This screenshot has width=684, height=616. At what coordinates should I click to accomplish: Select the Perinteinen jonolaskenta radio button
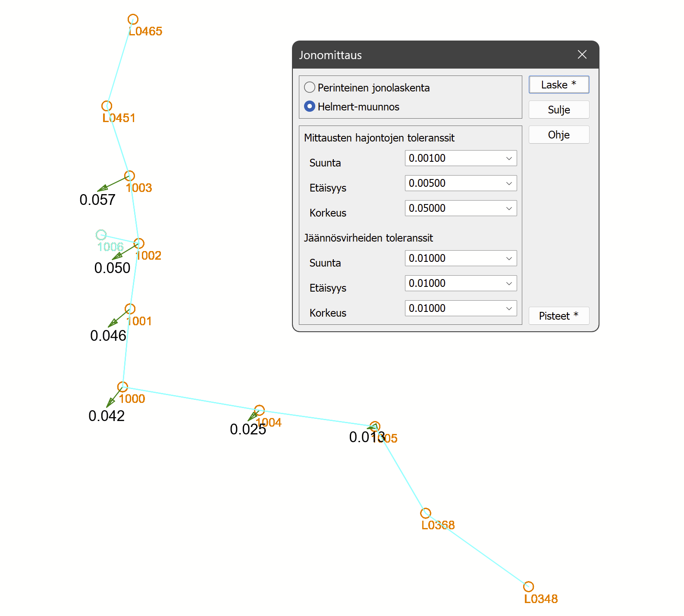(310, 88)
